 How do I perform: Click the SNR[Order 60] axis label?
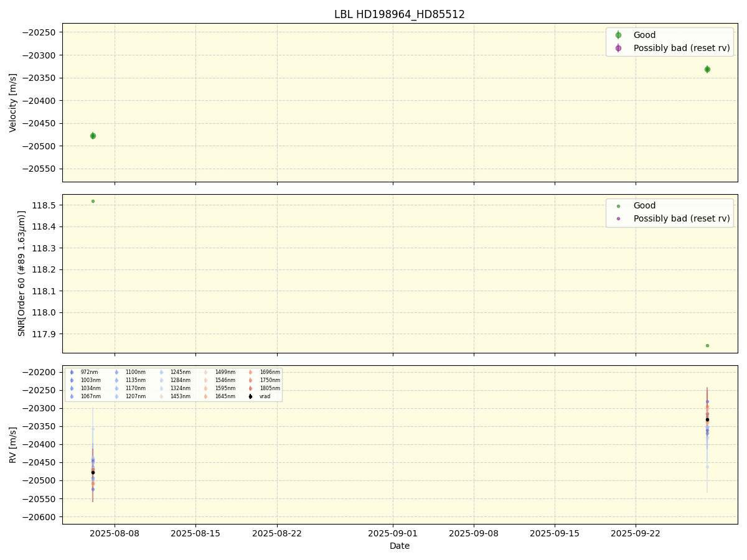coord(22,273)
